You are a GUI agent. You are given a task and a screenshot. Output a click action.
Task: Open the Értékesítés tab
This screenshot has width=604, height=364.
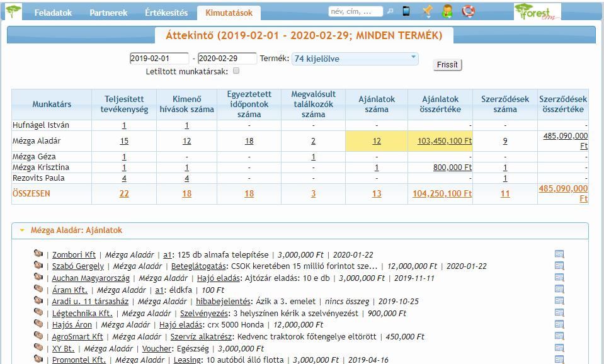166,13
